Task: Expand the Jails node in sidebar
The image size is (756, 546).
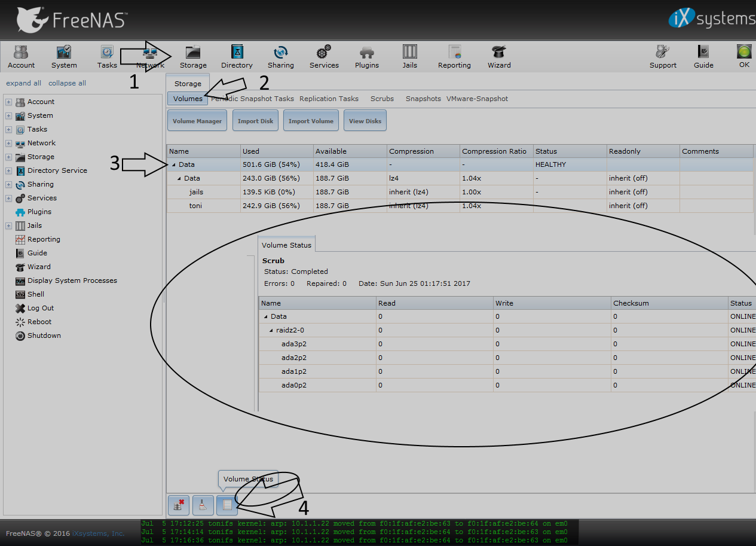Action: click(9, 225)
